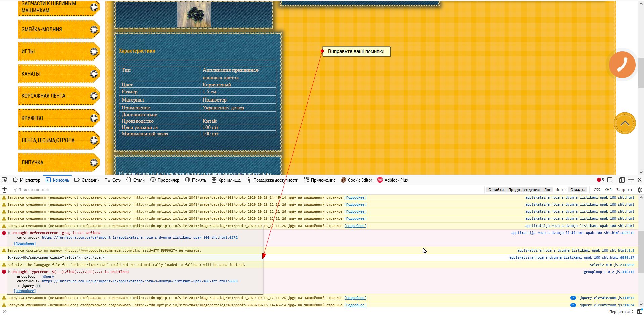Screen dimensions: 644x322
Task: Toggle responsive design mode icon
Action: pyautogui.click(x=622, y=180)
